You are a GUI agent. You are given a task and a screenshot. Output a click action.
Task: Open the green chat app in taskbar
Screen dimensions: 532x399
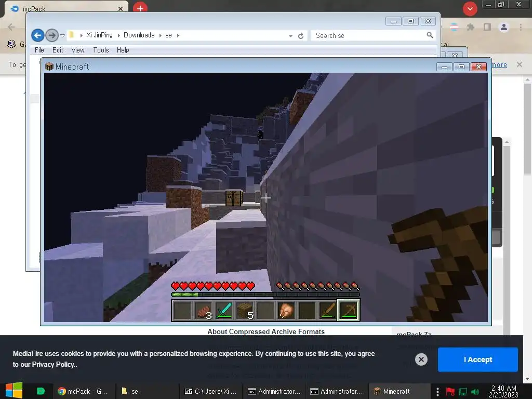(x=41, y=391)
